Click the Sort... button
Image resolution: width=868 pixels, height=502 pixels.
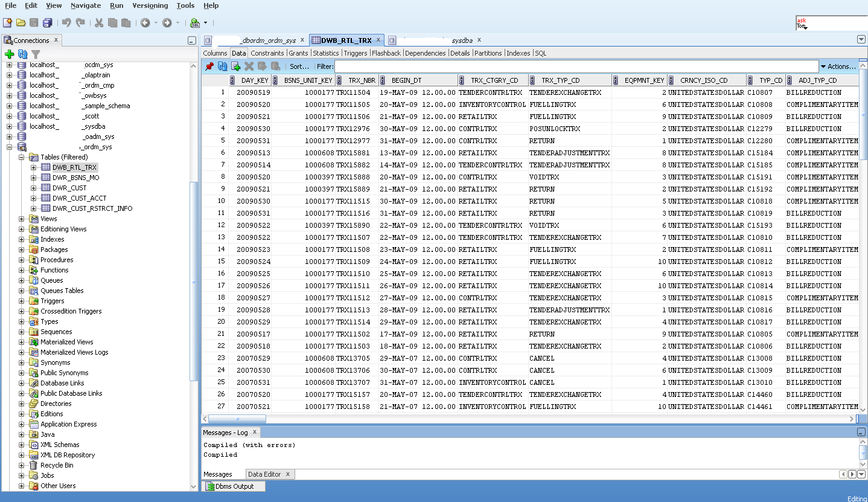pos(299,66)
